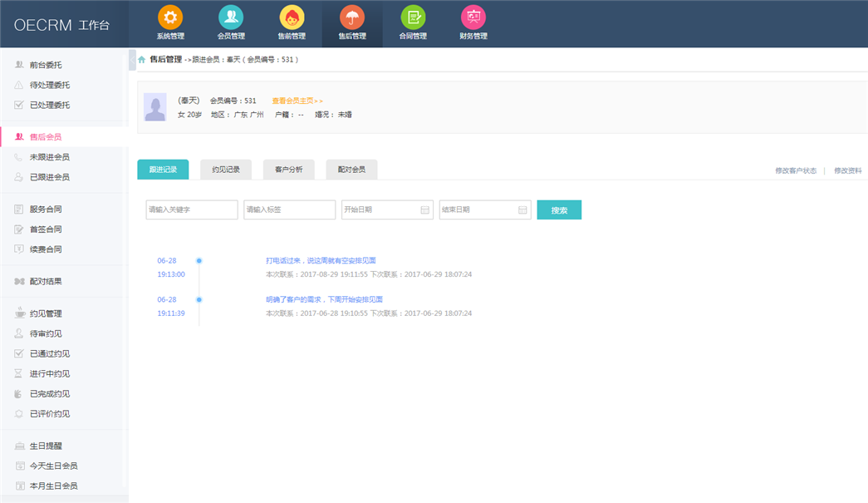
Task: Select 未跟进会员 in the sidebar
Action: pyautogui.click(x=50, y=157)
